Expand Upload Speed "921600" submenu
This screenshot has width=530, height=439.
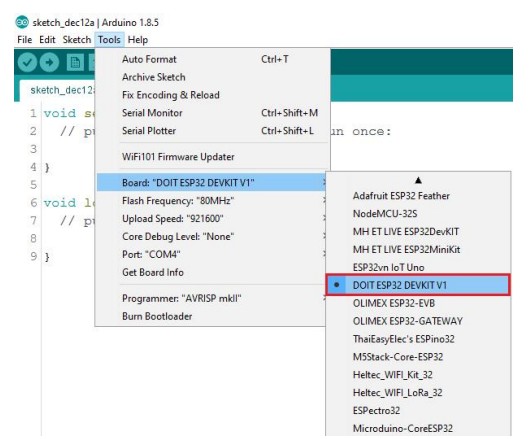212,219
